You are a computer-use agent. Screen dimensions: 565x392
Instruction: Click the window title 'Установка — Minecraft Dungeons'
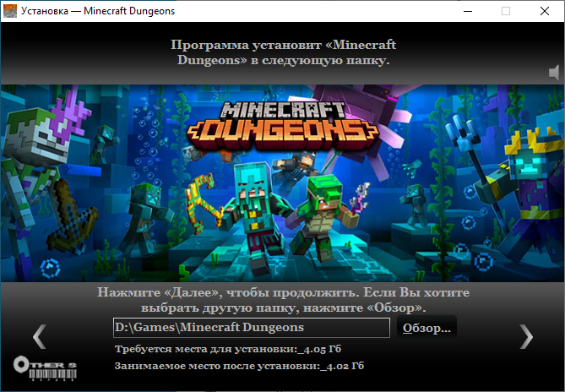[x=98, y=11]
